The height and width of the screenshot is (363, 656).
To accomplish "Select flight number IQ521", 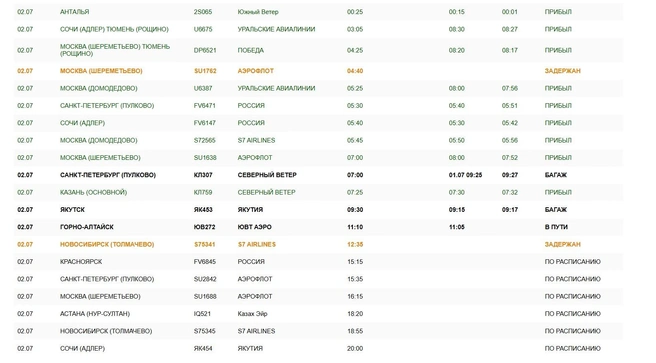I will tap(202, 314).
